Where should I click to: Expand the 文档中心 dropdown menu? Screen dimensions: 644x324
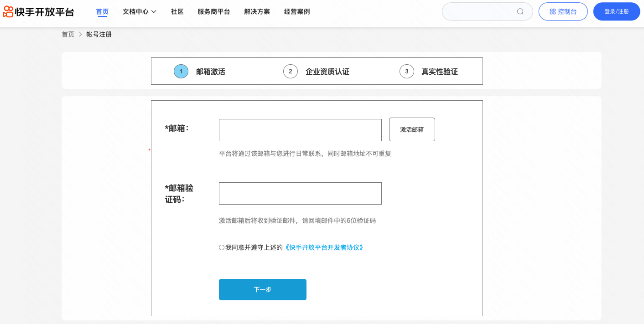[140, 11]
